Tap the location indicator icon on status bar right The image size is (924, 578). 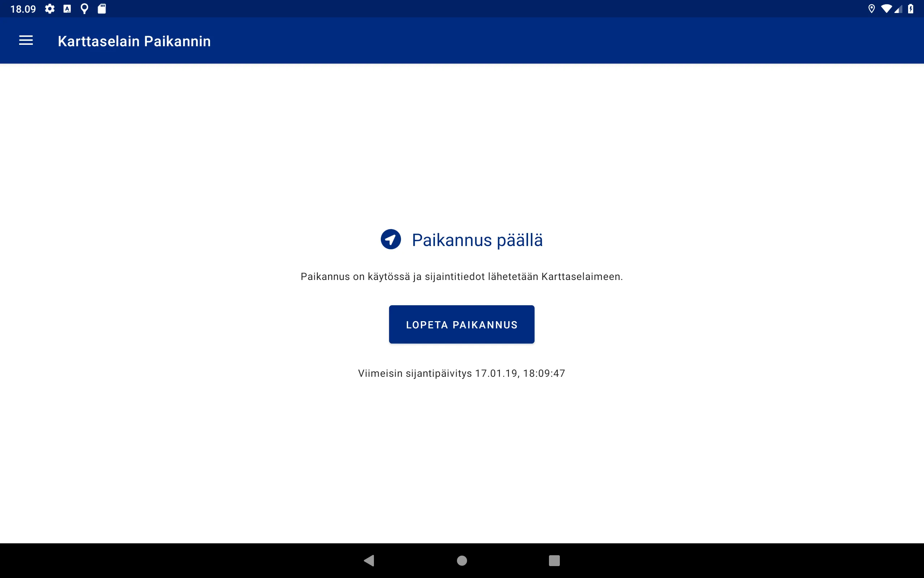tap(871, 9)
